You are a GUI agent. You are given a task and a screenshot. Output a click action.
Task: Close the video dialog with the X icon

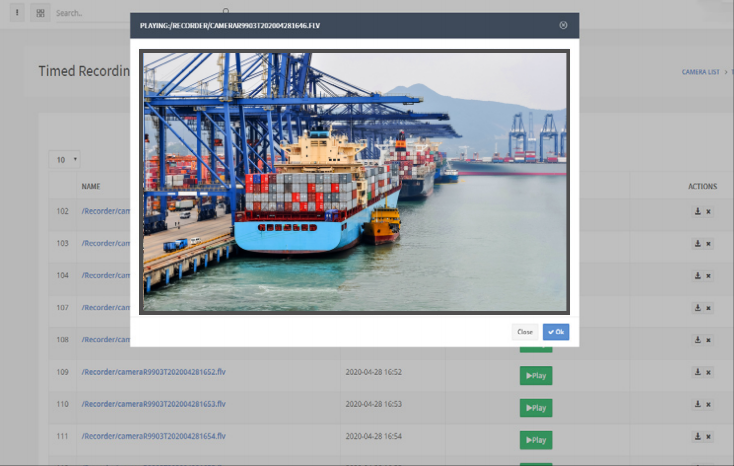[x=563, y=25]
